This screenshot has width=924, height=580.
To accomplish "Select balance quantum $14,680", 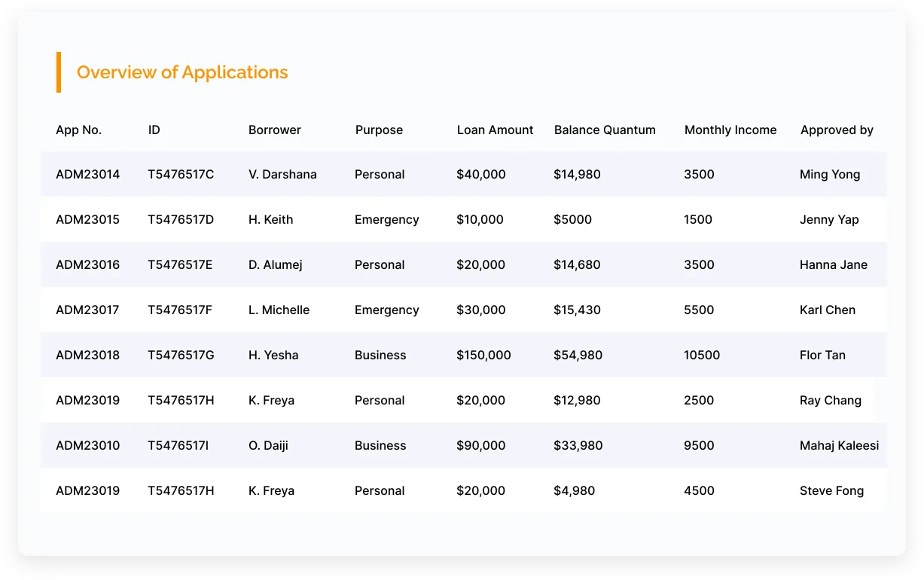I will (x=577, y=264).
